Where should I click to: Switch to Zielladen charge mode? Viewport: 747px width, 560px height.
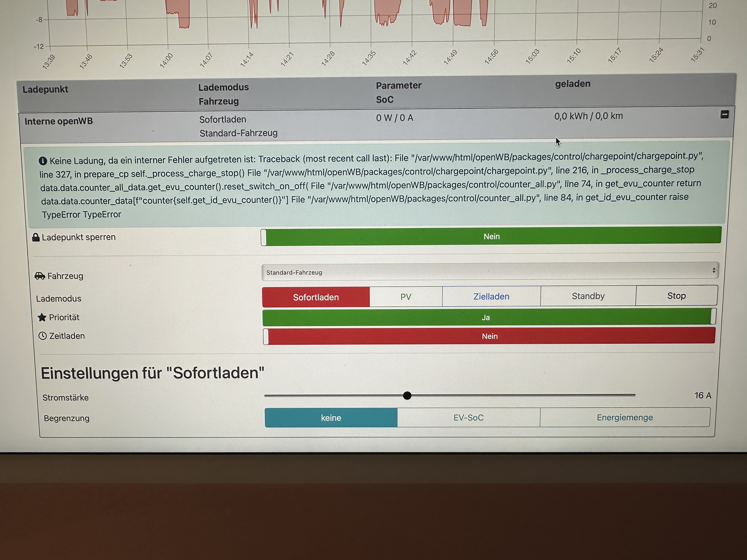click(491, 296)
